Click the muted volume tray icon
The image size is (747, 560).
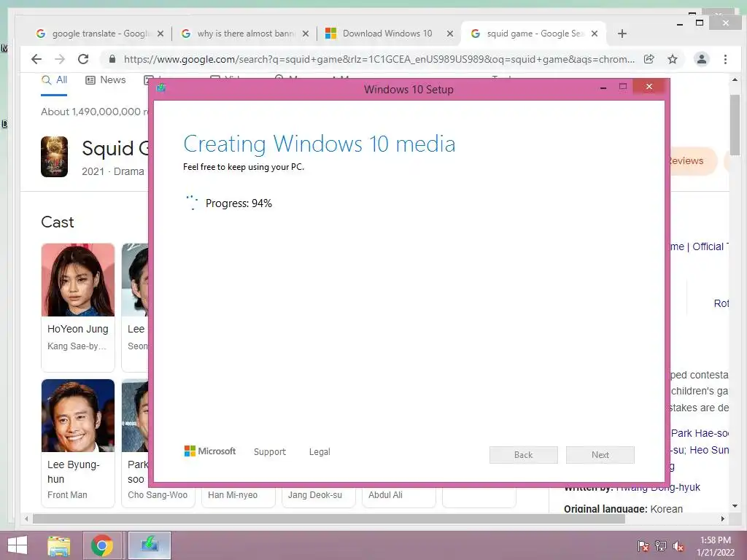[x=678, y=546]
